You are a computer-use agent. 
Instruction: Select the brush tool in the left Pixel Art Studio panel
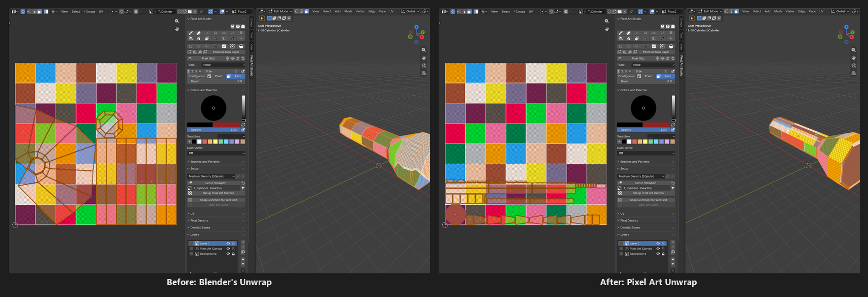point(191,33)
